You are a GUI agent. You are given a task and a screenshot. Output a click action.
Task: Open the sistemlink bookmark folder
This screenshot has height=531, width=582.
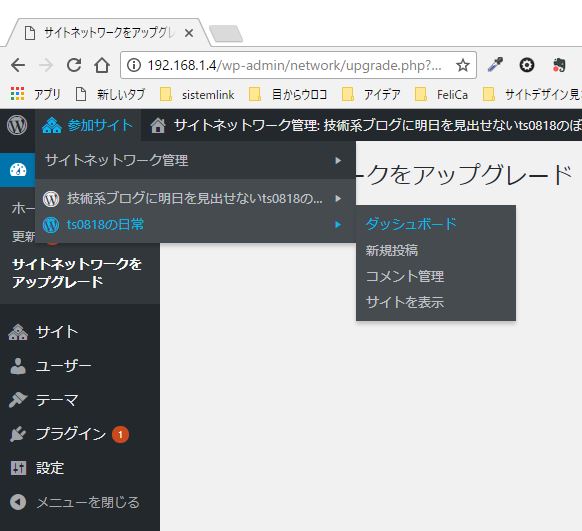(x=197, y=94)
